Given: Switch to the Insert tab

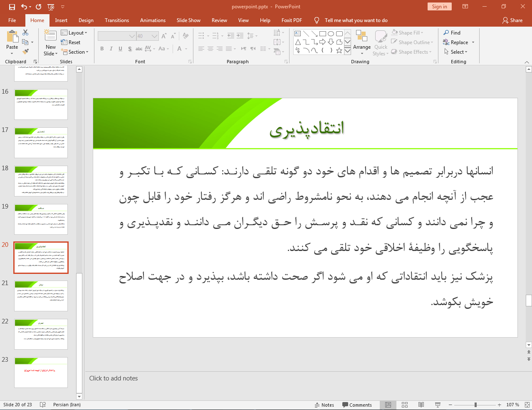Looking at the screenshot, I should coord(61,20).
